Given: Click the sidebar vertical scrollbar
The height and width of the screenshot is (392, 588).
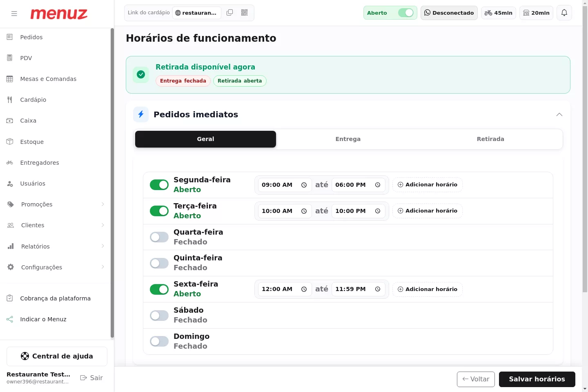Looking at the screenshot, I should (112, 183).
